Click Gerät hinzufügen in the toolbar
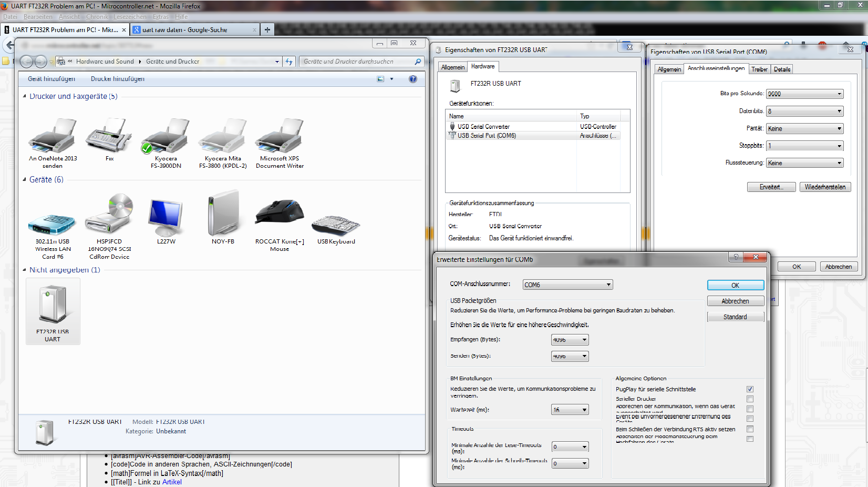Screen dimensions: 868x487 tap(51, 79)
